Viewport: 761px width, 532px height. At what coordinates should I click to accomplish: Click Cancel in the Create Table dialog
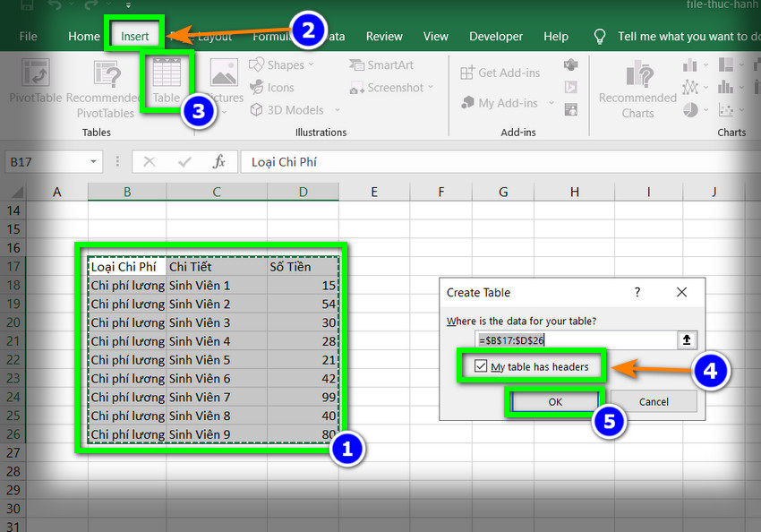[654, 402]
